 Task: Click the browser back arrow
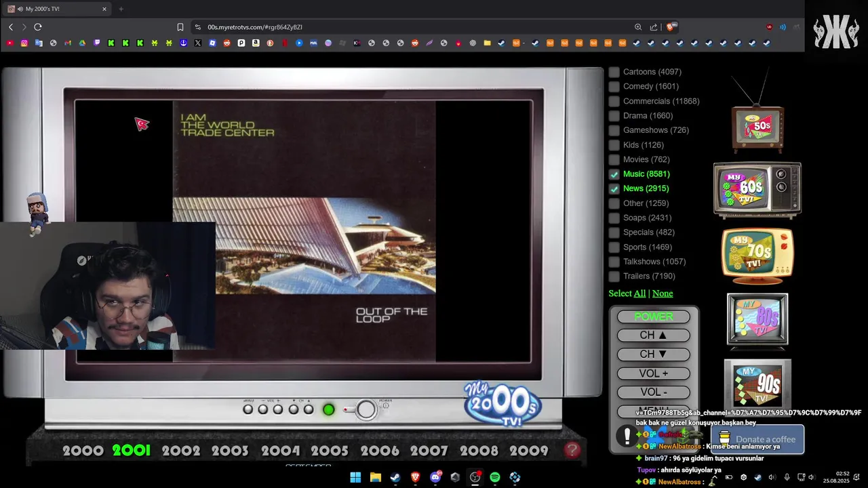tap(11, 27)
